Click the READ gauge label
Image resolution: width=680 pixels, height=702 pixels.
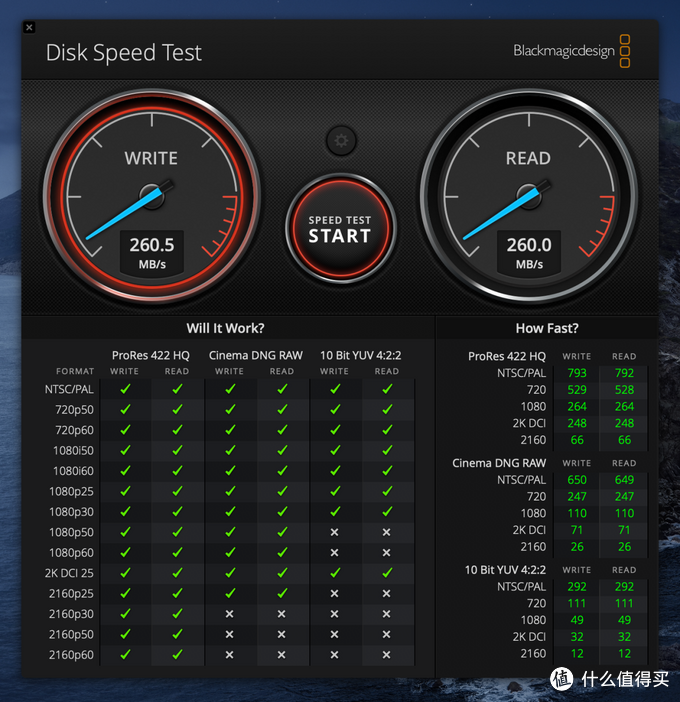click(528, 158)
